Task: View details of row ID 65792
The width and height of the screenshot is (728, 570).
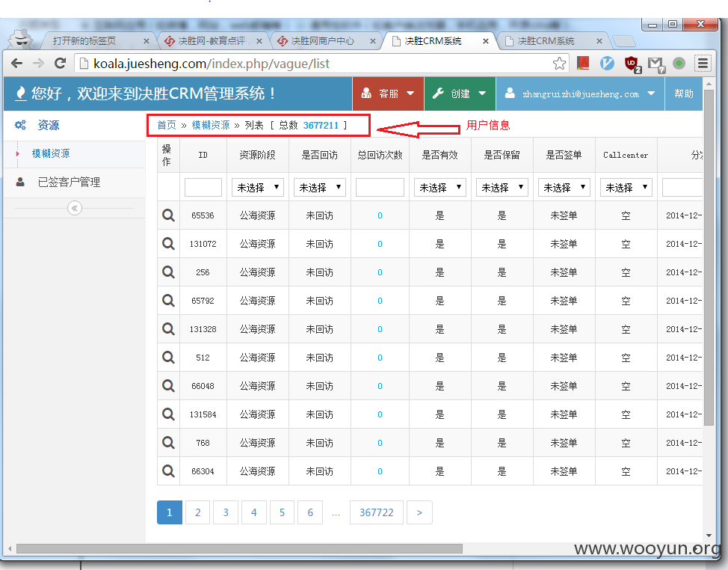Action: [x=168, y=301]
